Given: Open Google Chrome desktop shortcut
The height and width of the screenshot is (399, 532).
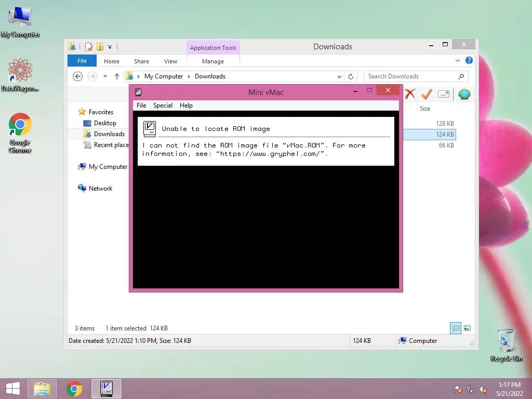Looking at the screenshot, I should pyautogui.click(x=20, y=132).
